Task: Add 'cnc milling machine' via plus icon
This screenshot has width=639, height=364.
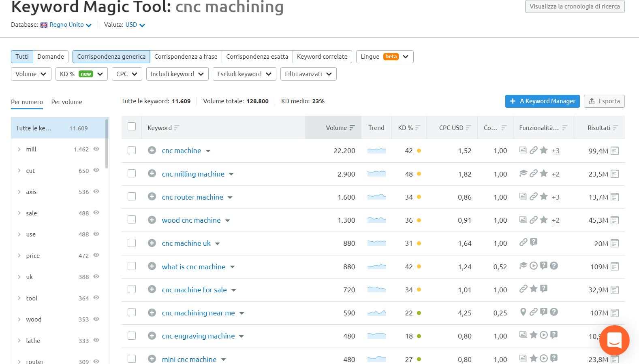Action: coord(152,174)
